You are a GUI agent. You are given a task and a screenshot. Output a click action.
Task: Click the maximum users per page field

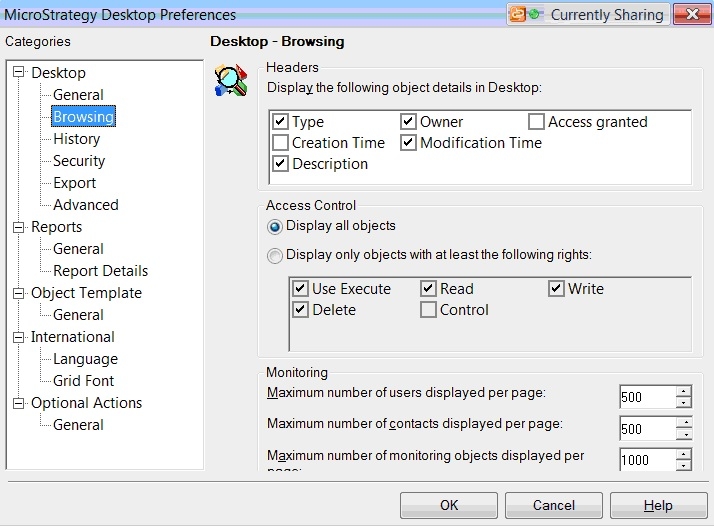647,397
